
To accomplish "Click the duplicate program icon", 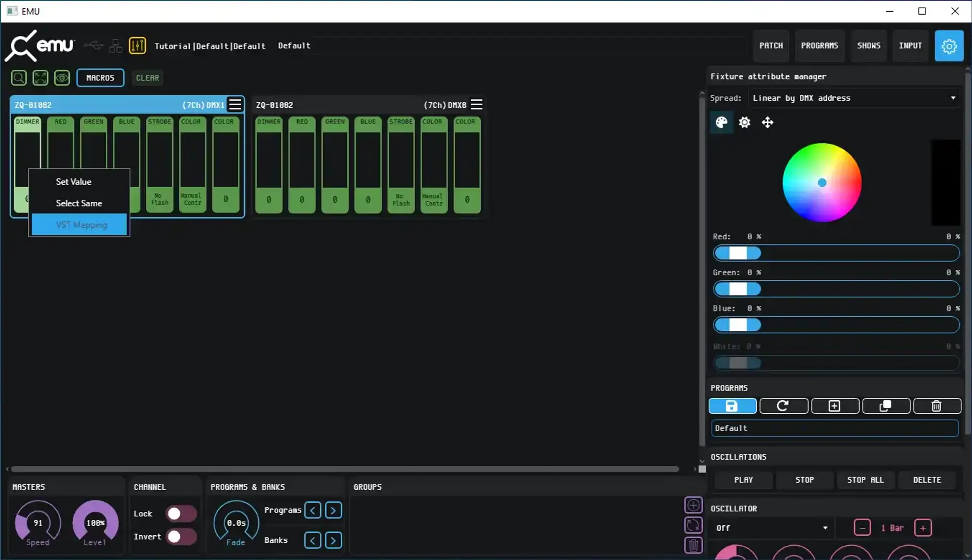I will 885,406.
